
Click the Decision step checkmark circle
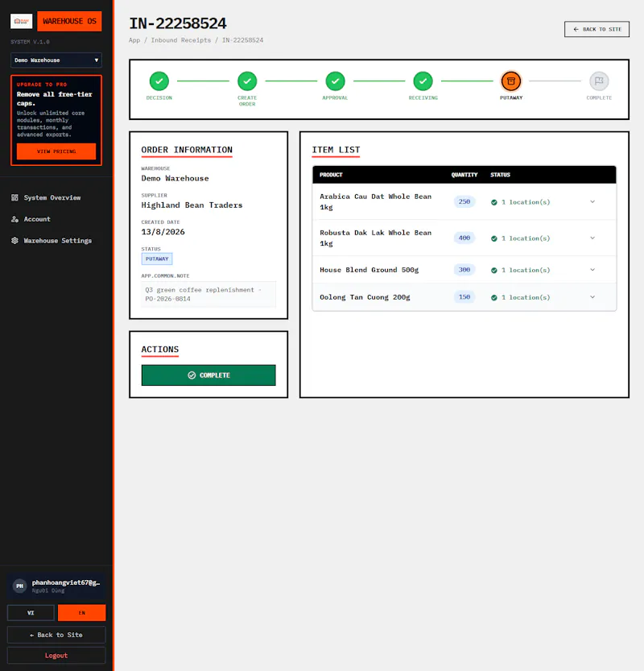pos(159,81)
